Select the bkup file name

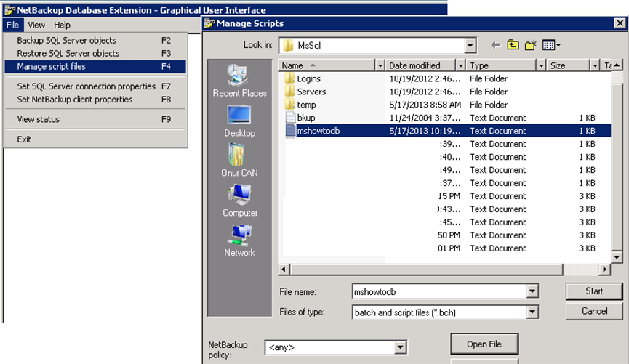pos(306,118)
